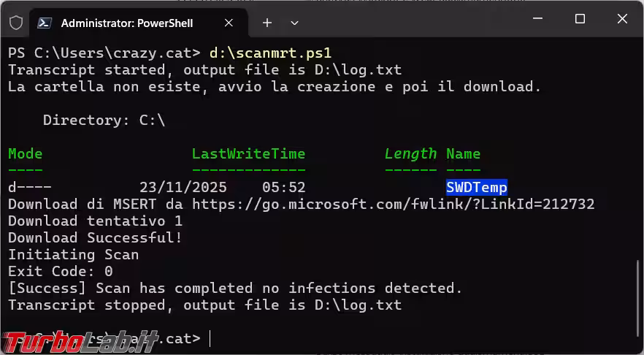The height and width of the screenshot is (355, 644).
Task: Minimize the terminal window
Action: coord(539,20)
